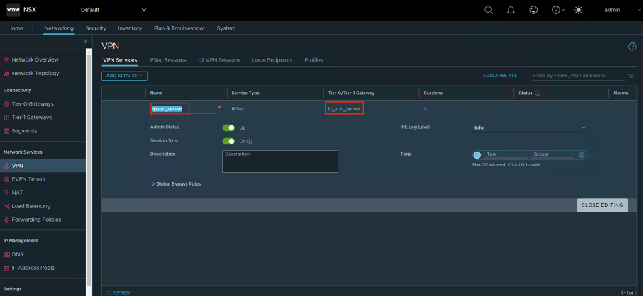Image resolution: width=644 pixels, height=296 pixels.
Task: Click the Status info icon
Action: coord(538,93)
